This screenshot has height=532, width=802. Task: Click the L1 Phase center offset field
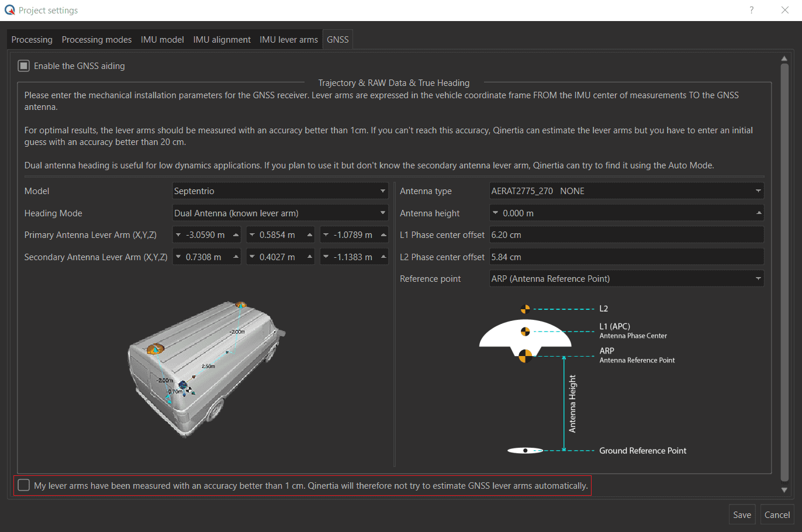click(626, 235)
